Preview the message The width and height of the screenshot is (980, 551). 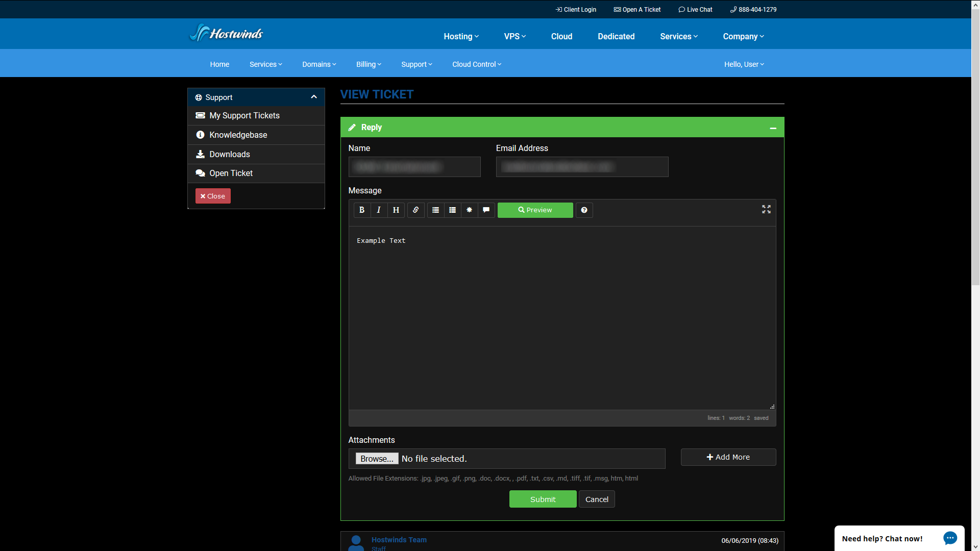(535, 210)
